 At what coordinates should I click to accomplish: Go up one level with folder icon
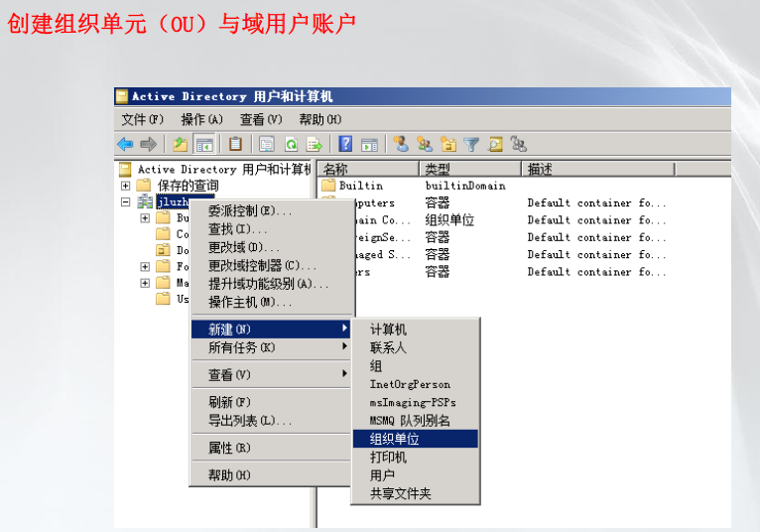(180, 144)
